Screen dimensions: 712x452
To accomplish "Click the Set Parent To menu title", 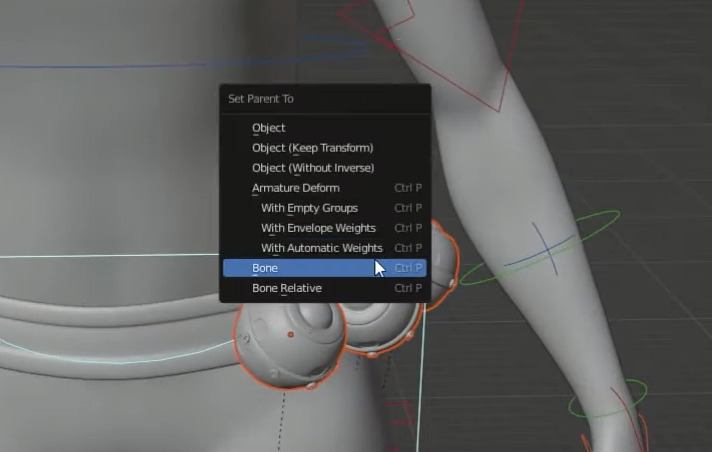I will click(x=261, y=99).
